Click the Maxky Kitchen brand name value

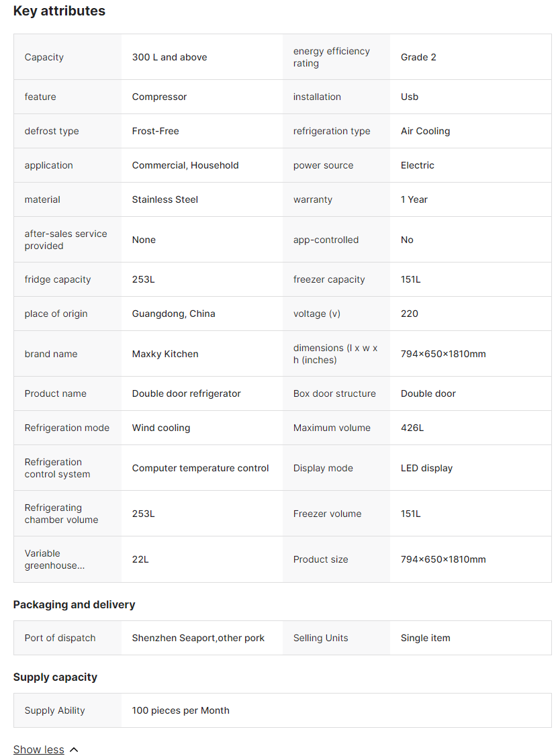(165, 354)
